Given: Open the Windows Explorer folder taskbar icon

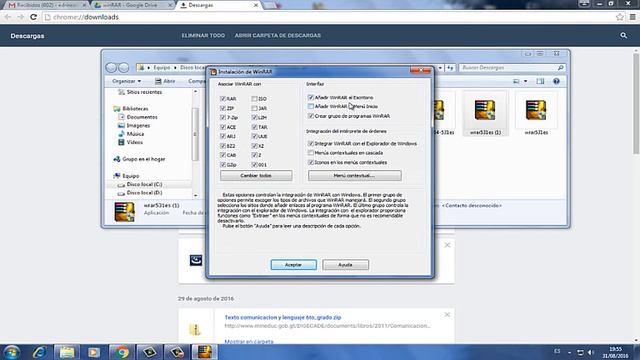Looking at the screenshot, I should [67, 352].
